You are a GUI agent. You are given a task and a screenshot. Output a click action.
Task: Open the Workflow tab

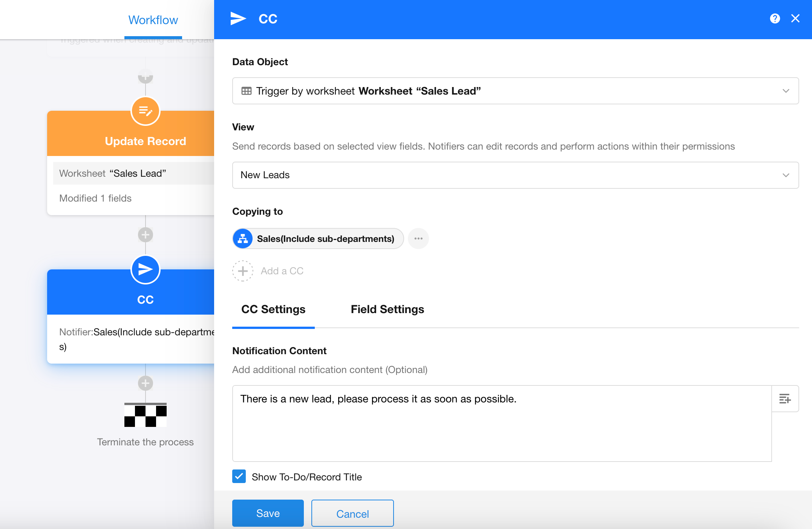[x=153, y=20]
